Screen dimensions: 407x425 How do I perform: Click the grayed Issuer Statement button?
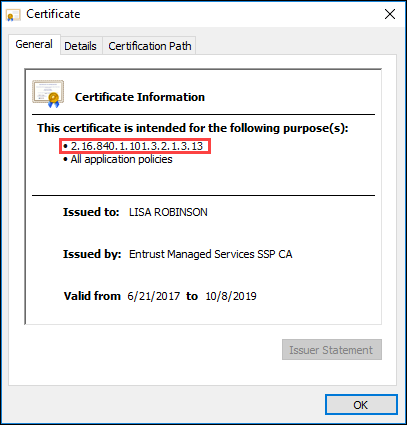coord(331,350)
